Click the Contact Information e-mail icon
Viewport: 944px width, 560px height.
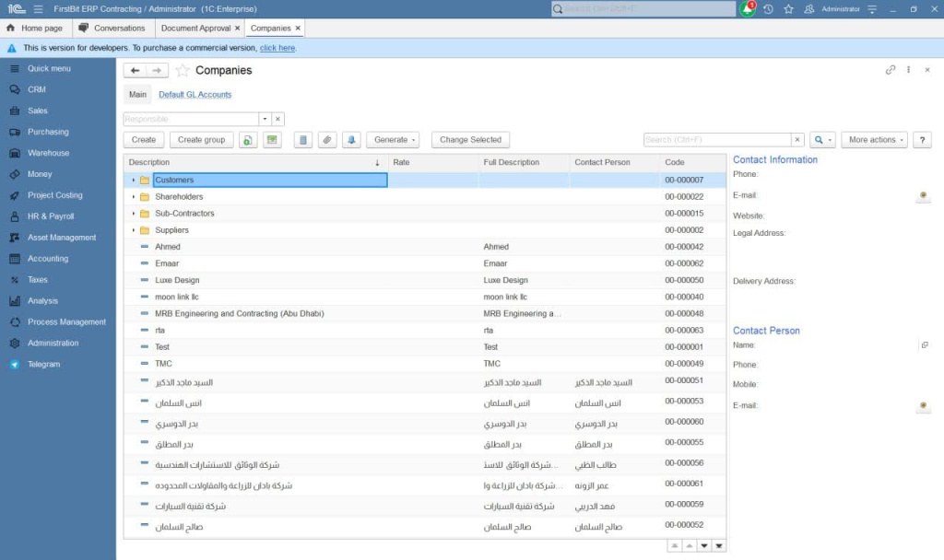click(x=923, y=195)
